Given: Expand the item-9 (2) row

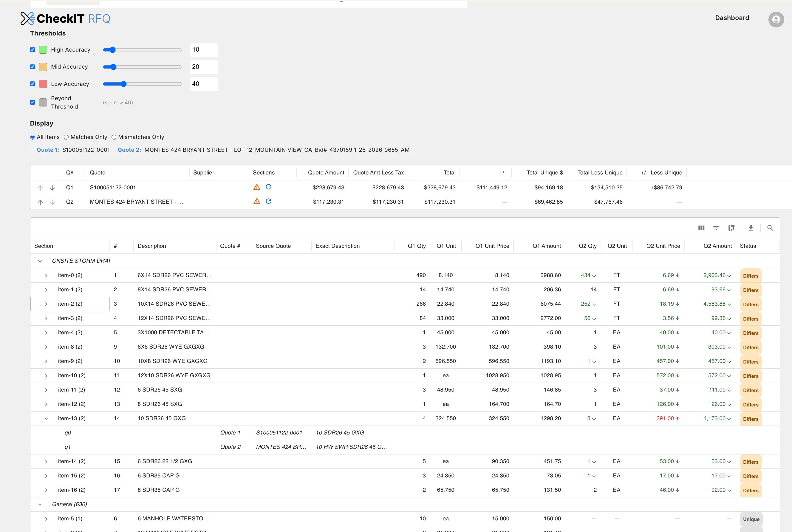Looking at the screenshot, I should point(46,361).
